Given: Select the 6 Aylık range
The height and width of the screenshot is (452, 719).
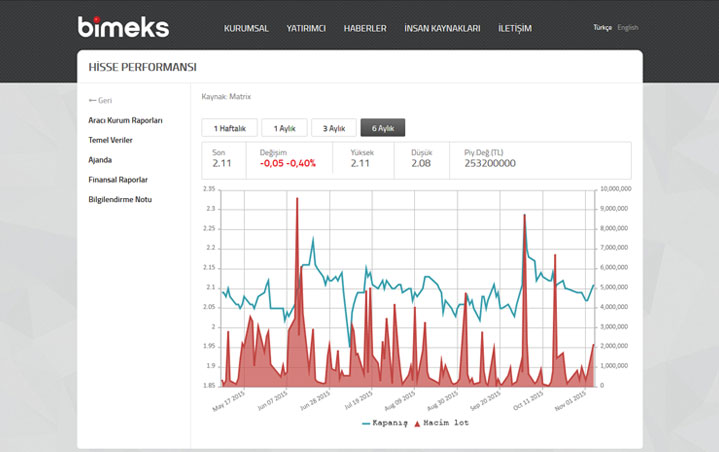Looking at the screenshot, I should pos(383,128).
